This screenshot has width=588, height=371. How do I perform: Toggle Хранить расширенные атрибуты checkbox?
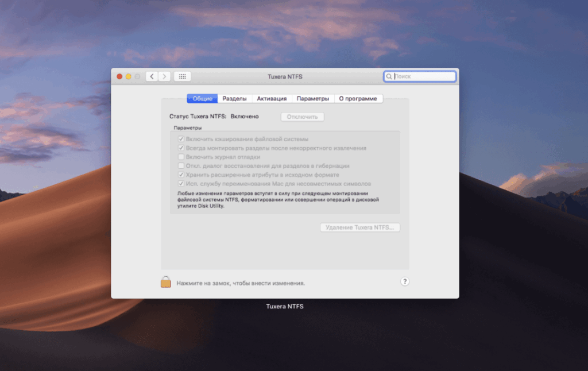(181, 175)
